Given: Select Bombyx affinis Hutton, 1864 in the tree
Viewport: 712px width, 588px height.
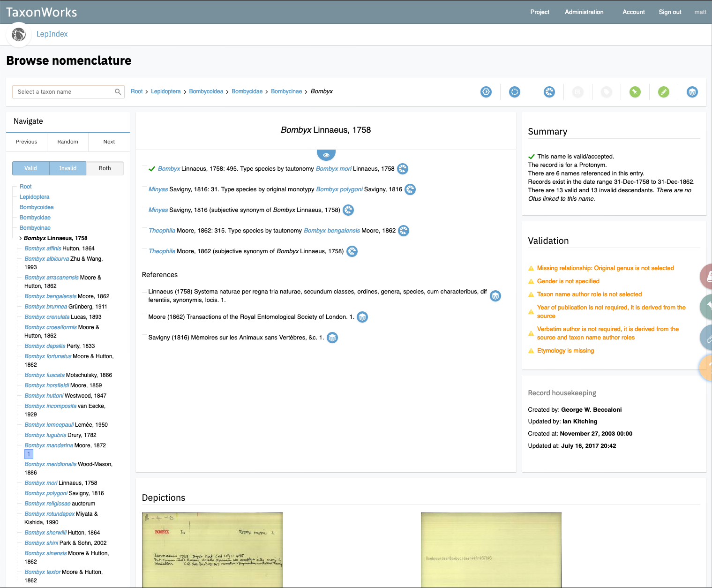Looking at the screenshot, I should (x=60, y=249).
